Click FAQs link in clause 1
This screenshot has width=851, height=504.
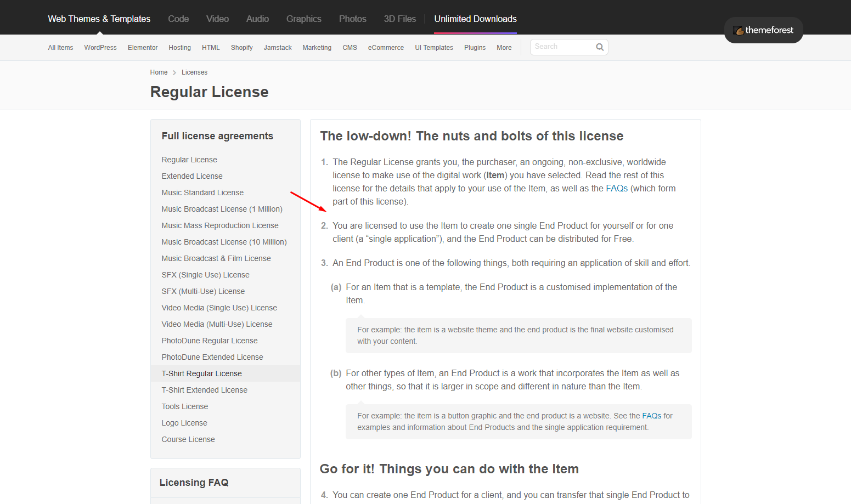click(x=617, y=188)
